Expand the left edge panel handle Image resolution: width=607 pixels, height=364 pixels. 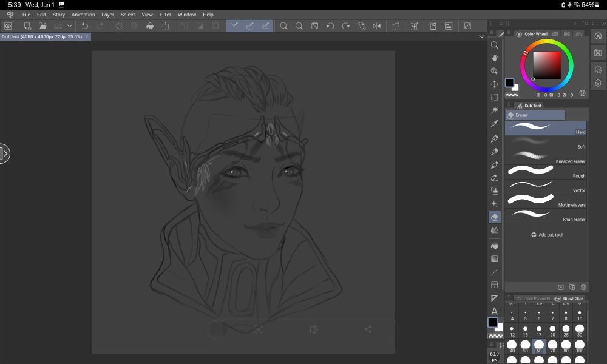pyautogui.click(x=5, y=153)
